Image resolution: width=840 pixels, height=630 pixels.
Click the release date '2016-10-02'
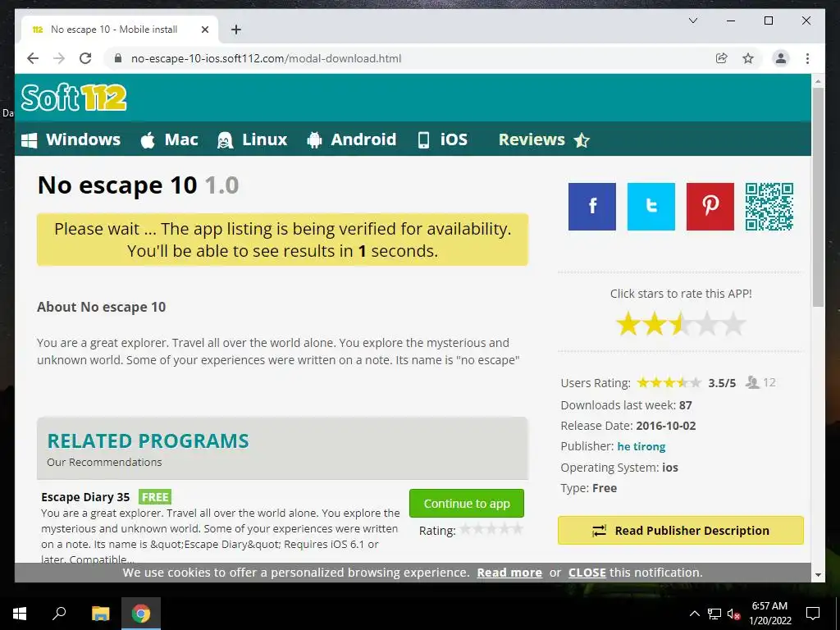pyautogui.click(x=666, y=426)
